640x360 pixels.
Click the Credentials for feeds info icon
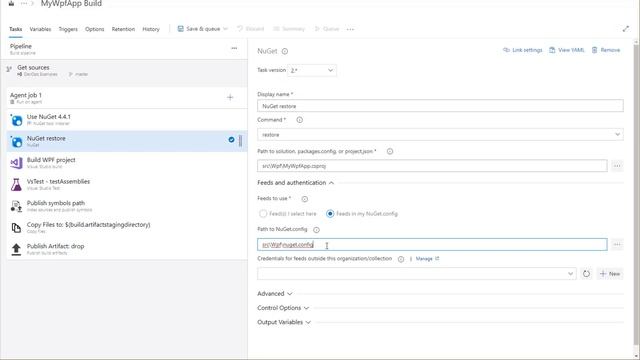[x=401, y=259]
